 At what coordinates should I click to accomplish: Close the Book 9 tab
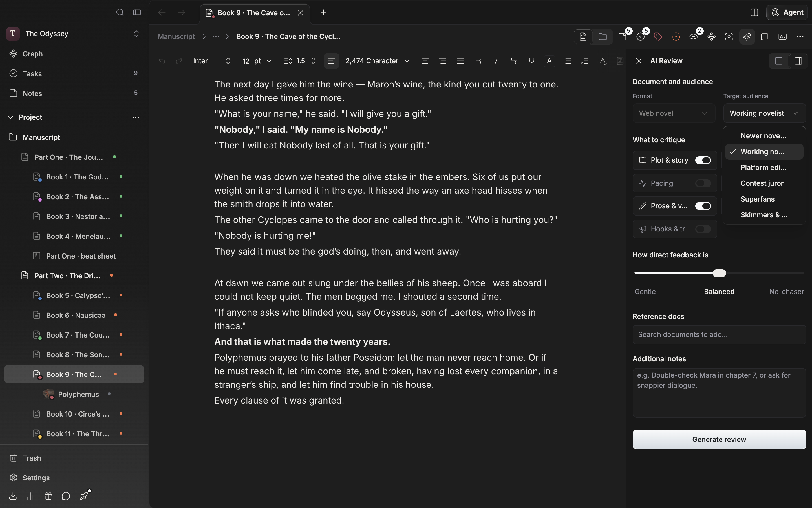(x=300, y=13)
